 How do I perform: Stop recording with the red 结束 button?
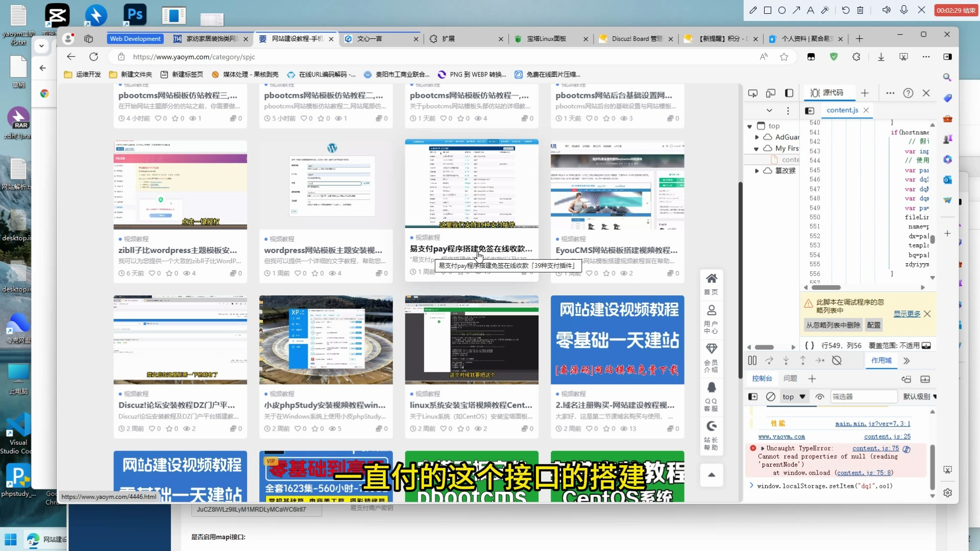955,10
